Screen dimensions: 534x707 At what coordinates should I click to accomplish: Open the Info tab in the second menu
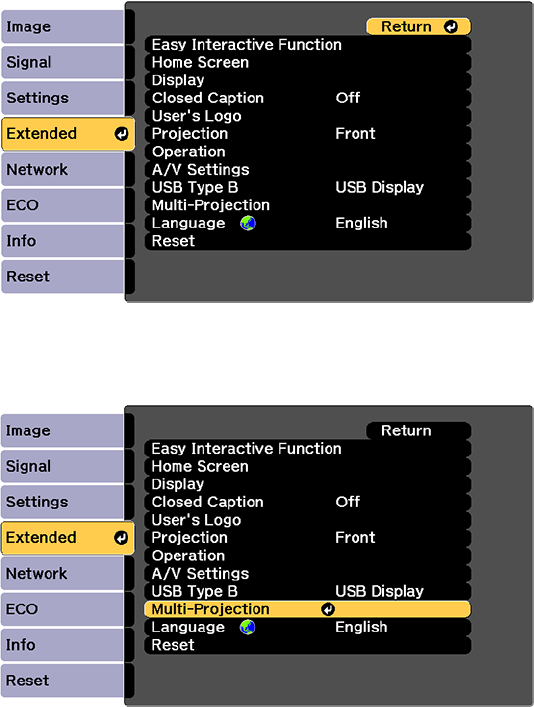pyautogui.click(x=62, y=645)
